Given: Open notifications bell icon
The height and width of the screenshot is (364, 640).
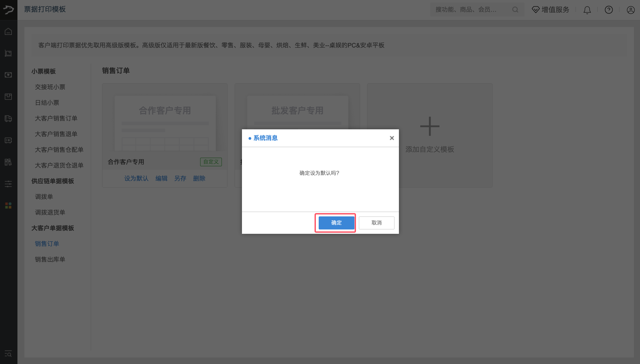Looking at the screenshot, I should [587, 10].
